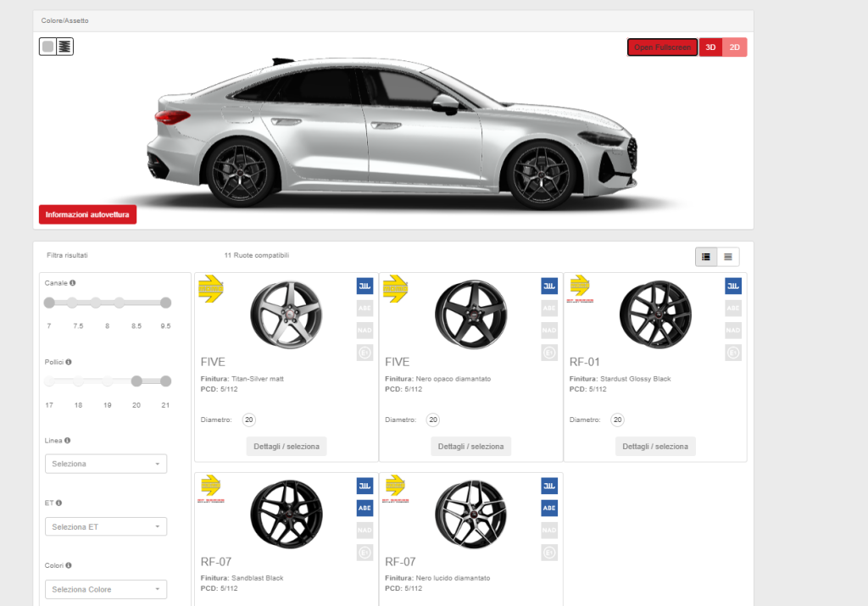Click the suspension spring icon above the car

click(x=64, y=47)
